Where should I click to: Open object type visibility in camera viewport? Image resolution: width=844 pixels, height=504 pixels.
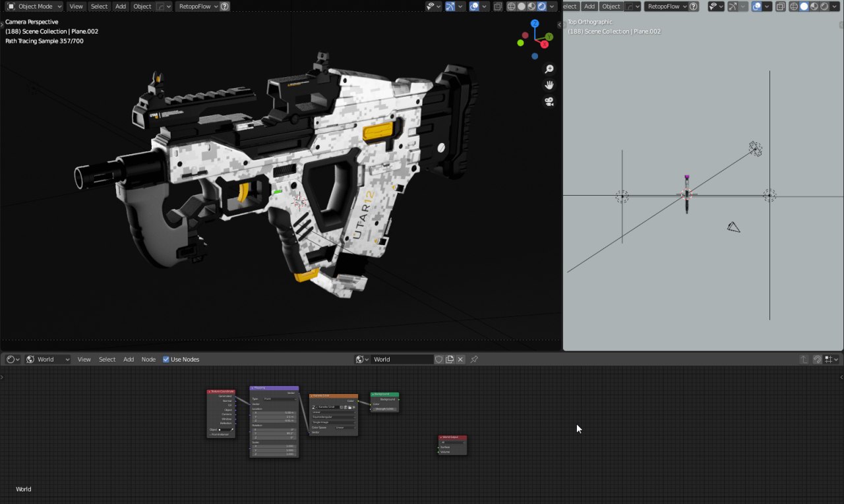pos(433,7)
